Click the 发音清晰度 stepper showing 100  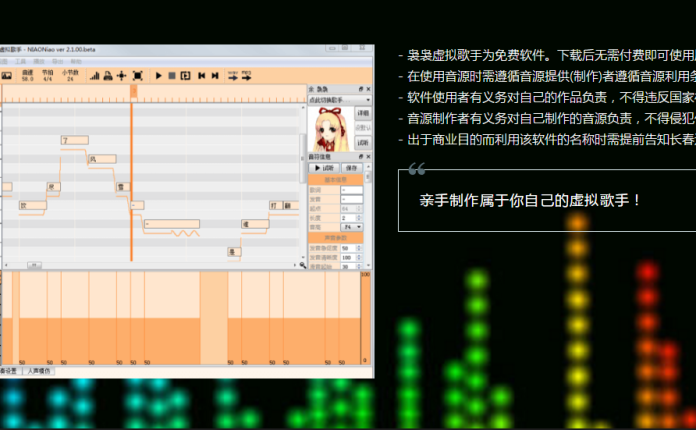coord(352,257)
